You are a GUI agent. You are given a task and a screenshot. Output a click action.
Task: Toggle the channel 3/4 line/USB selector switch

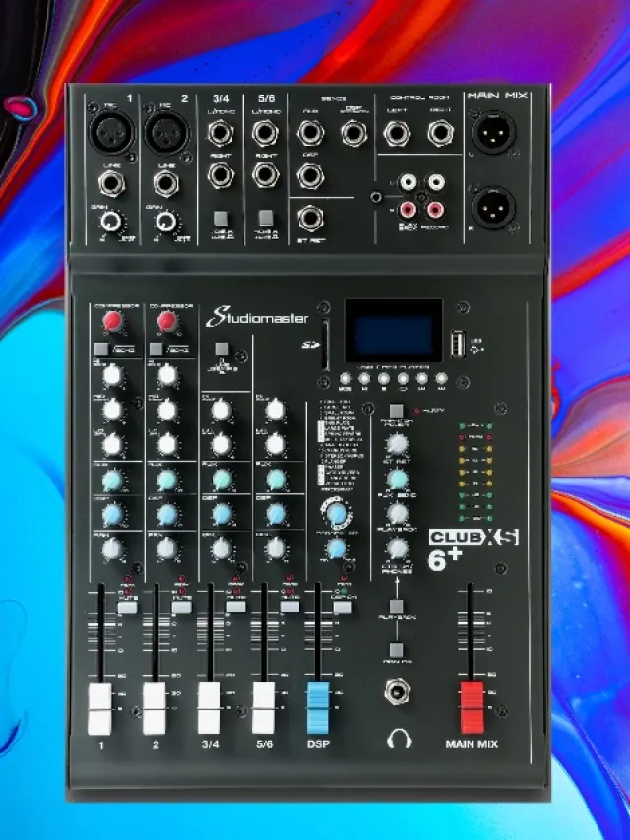(222, 218)
